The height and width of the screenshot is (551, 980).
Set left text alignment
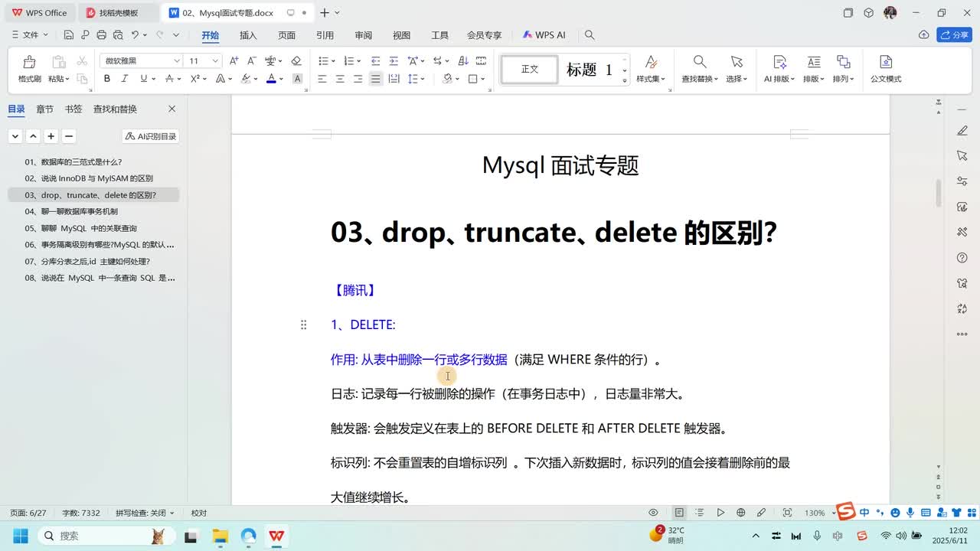pyautogui.click(x=322, y=79)
